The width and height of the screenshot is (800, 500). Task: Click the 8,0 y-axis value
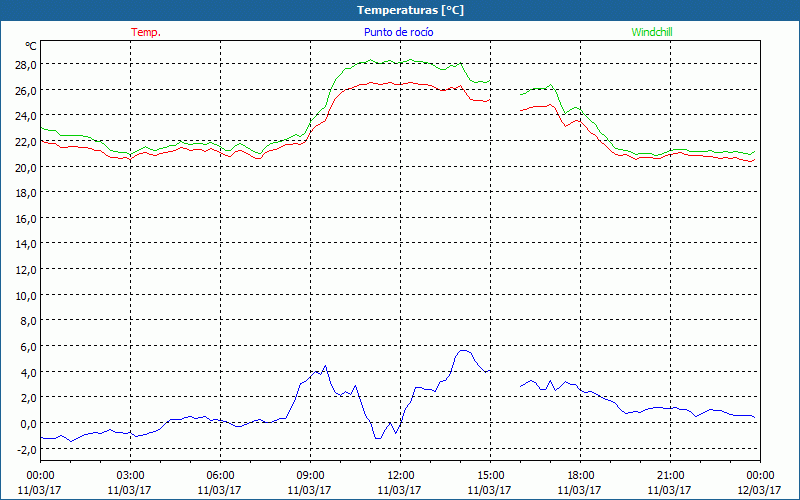(29, 321)
